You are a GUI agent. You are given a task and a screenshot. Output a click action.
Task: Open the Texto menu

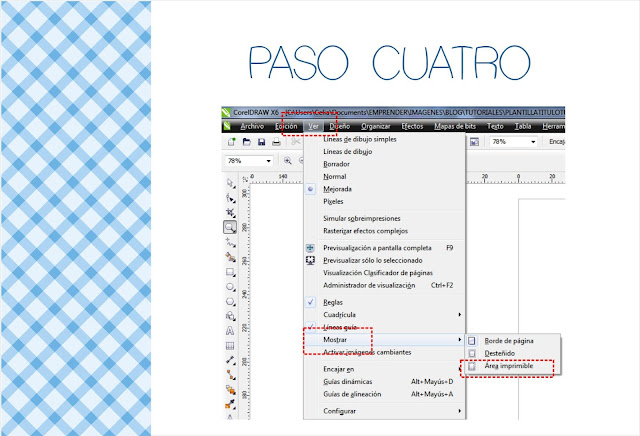pyautogui.click(x=495, y=126)
